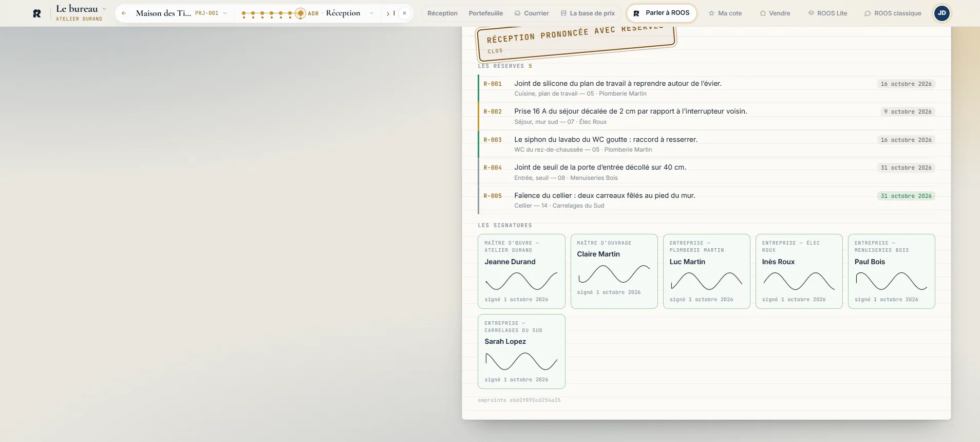Select Jeanne Durand's signature card

(521, 271)
